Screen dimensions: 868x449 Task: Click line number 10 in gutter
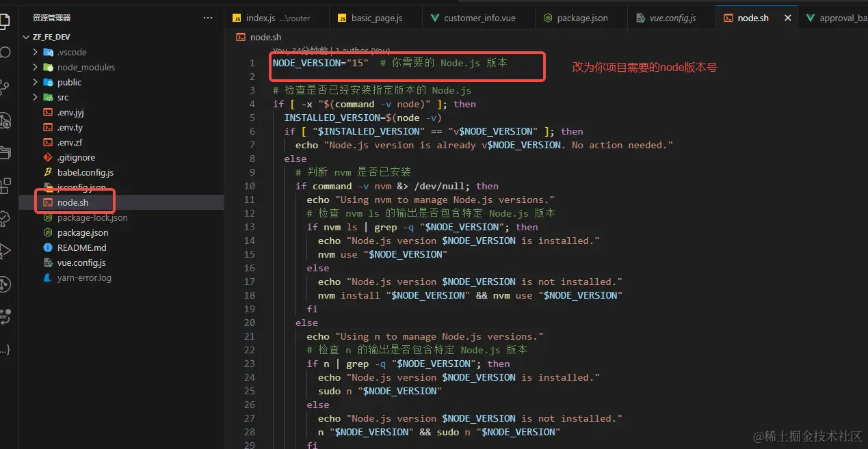pyautogui.click(x=250, y=186)
